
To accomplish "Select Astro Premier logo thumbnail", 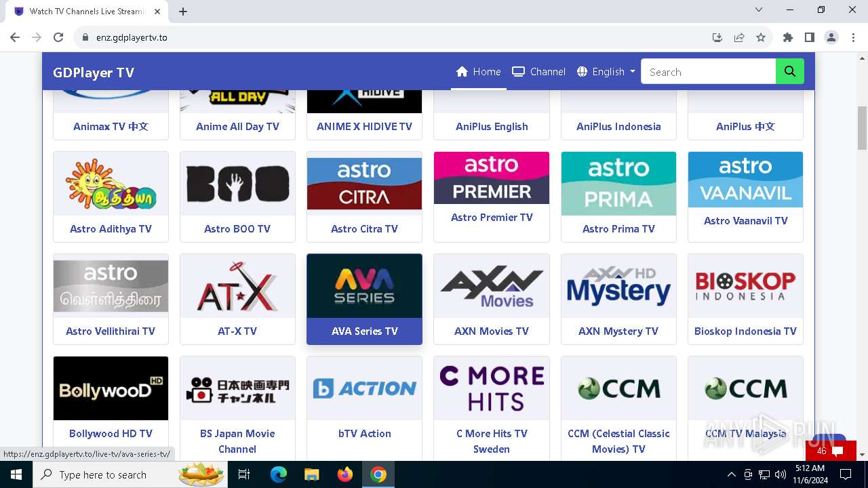I will (492, 178).
